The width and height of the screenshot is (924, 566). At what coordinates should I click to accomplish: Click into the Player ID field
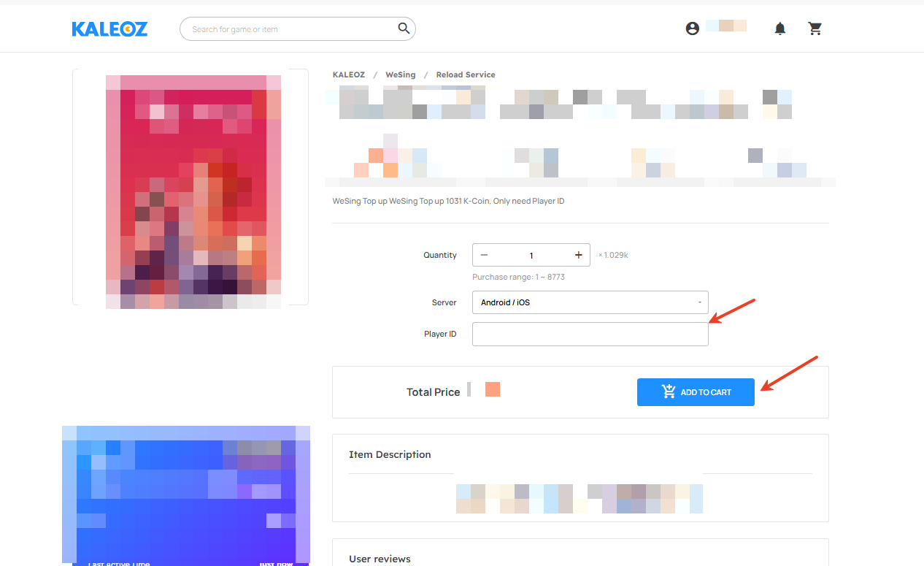[x=590, y=334]
